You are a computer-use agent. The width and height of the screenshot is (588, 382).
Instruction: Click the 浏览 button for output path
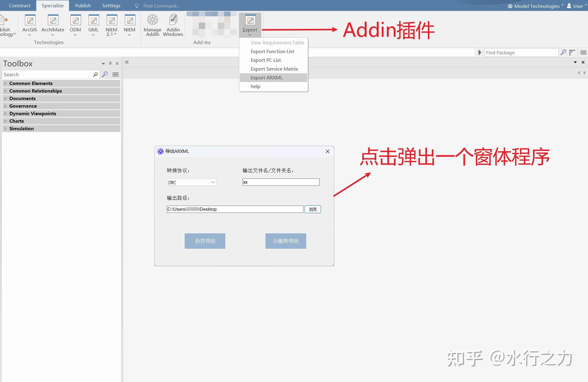(x=313, y=209)
